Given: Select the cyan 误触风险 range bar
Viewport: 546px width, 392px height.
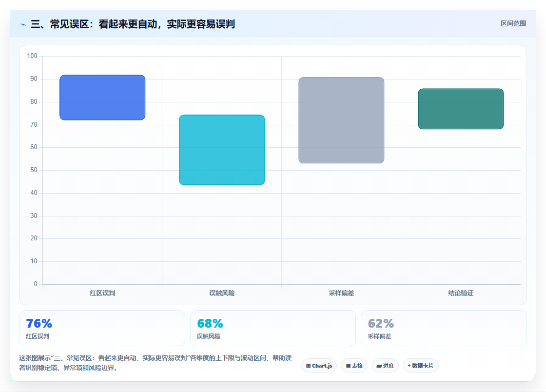Looking at the screenshot, I should click(222, 150).
